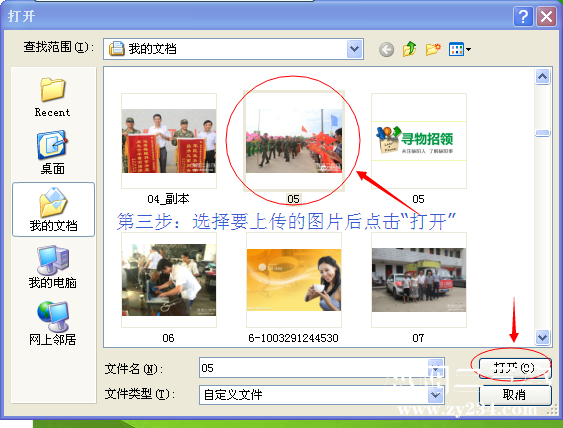Expand the 查找范围 location dropdown
563x428 pixels.
355,49
